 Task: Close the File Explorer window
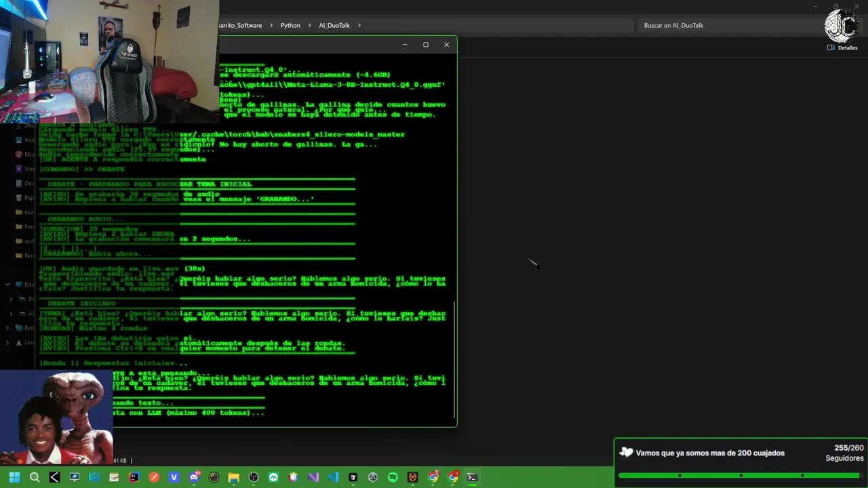coord(856,6)
